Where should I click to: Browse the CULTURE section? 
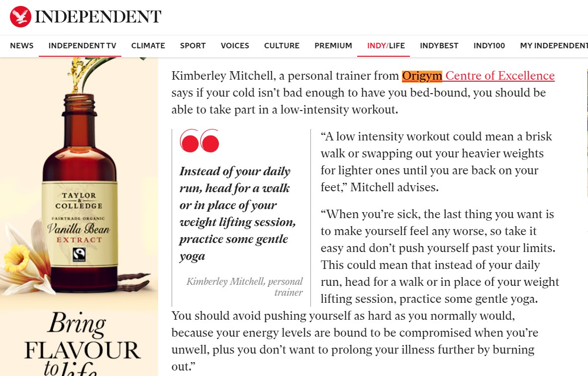(x=282, y=45)
